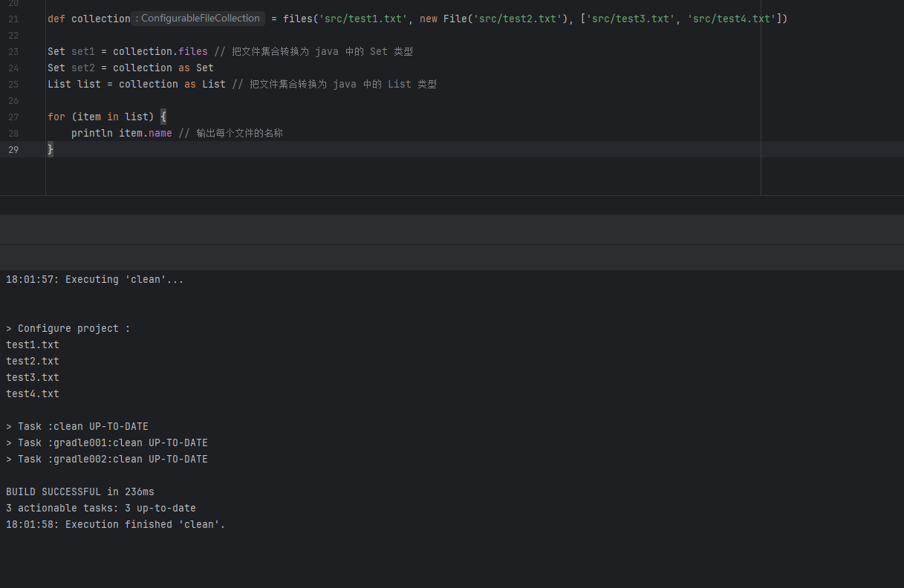904x588 pixels.
Task: Click the "files(" method call on line 21
Action: tap(301, 19)
